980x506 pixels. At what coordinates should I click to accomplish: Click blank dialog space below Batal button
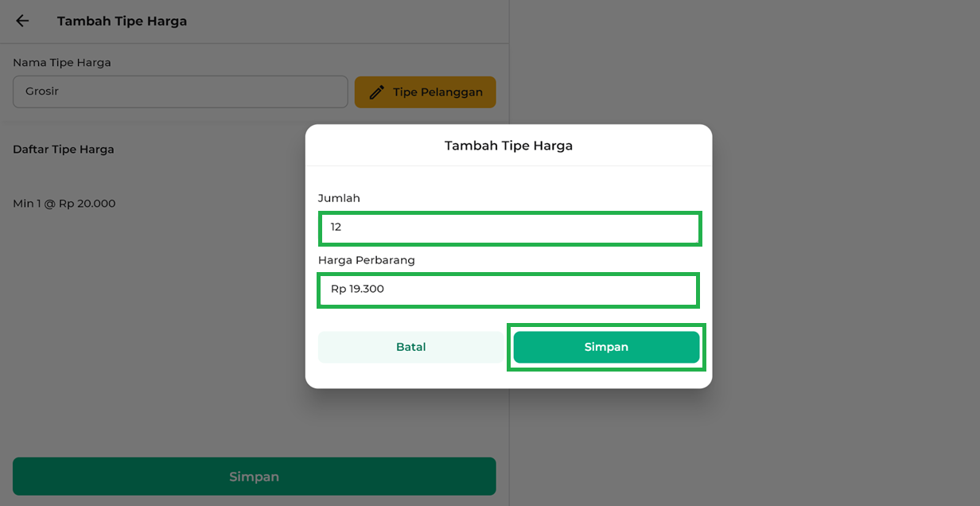coord(411,376)
